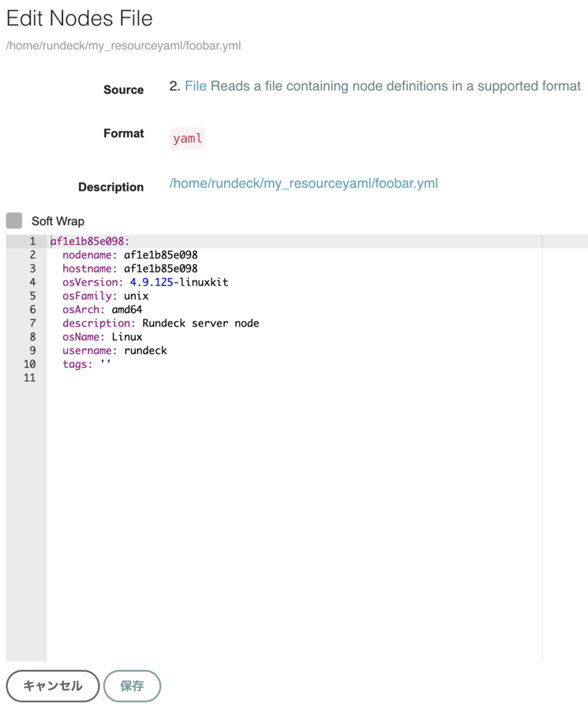Click the 'description: Rundeck server node' line

point(161,323)
